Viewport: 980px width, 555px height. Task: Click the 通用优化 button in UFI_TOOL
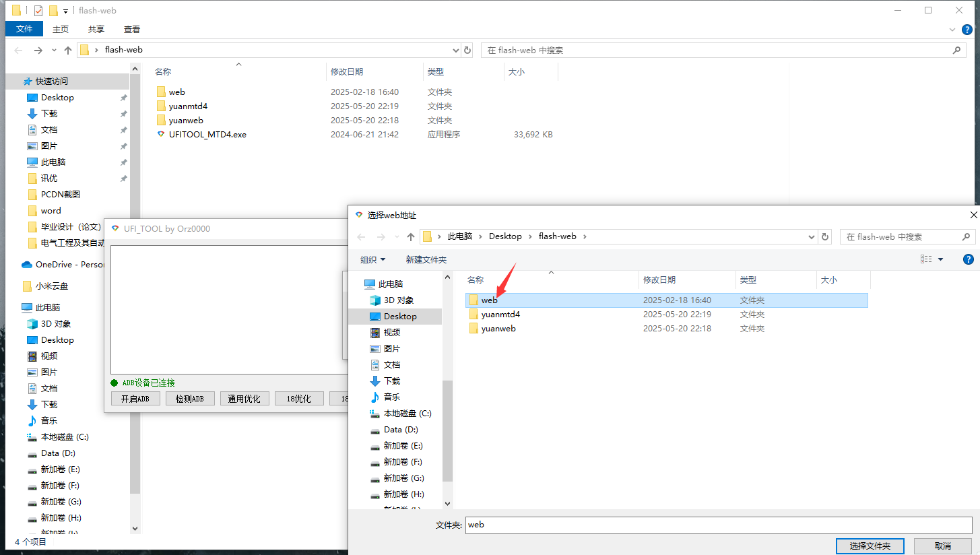(x=244, y=399)
